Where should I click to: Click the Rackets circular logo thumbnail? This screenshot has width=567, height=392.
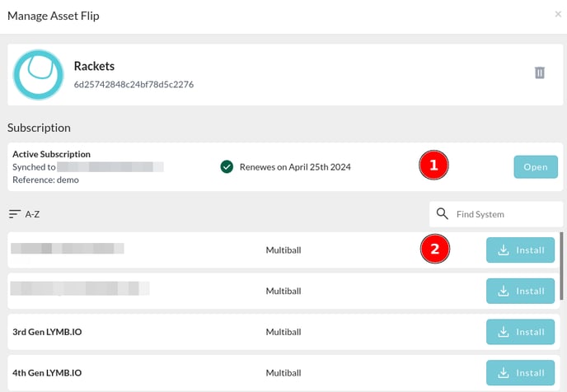tap(39, 75)
